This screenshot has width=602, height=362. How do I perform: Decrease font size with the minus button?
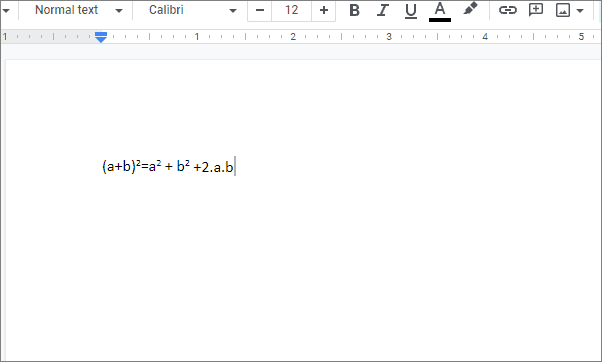pyautogui.click(x=260, y=10)
